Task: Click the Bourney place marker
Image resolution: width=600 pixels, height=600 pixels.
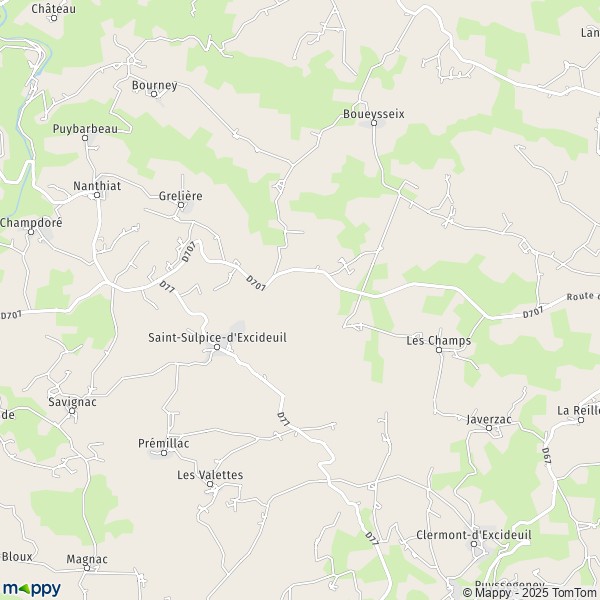Action: (x=154, y=94)
